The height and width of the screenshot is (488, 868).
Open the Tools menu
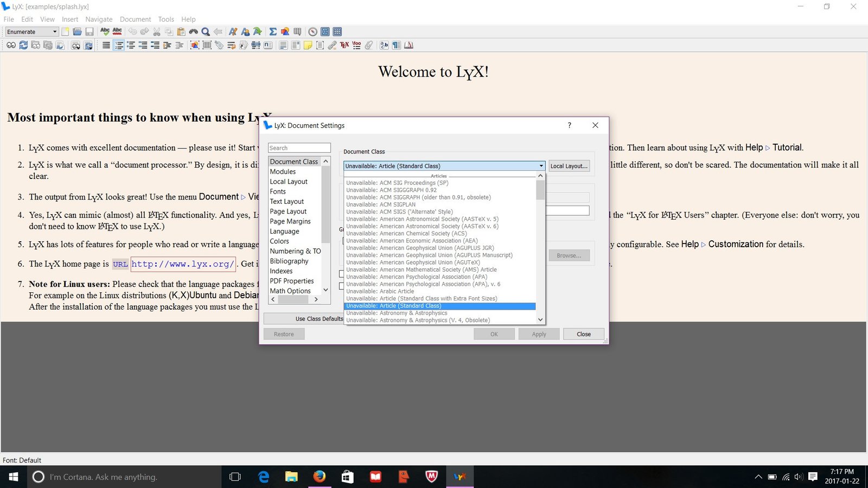tap(166, 19)
